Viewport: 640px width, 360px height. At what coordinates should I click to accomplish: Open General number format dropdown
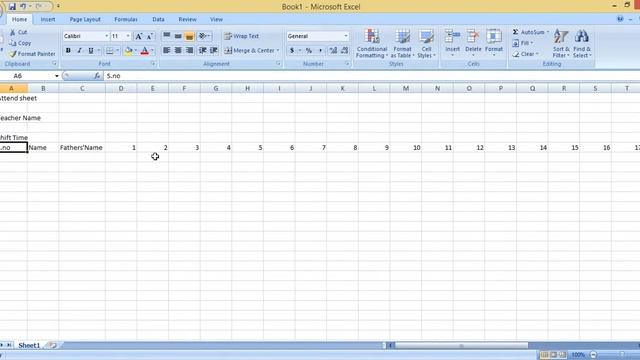(x=346, y=36)
